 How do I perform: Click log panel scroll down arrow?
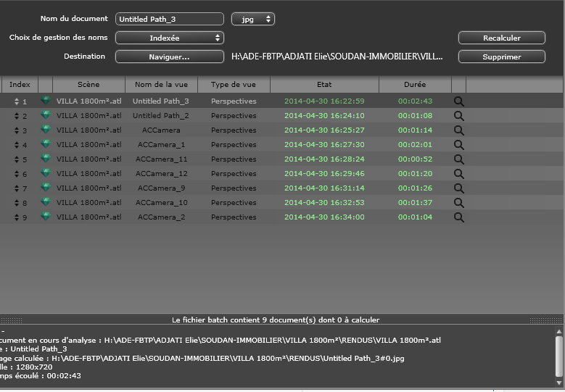coord(559,383)
